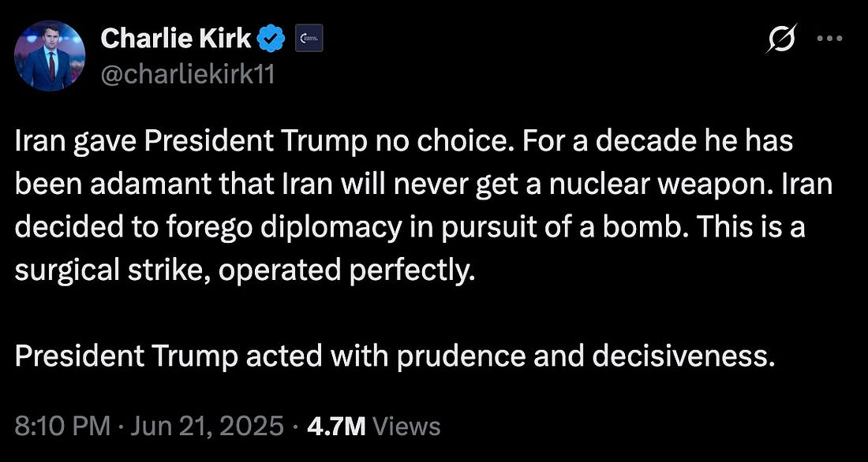
Task: Click the line 'surgical strike, operated perfectly'
Action: coord(246,271)
